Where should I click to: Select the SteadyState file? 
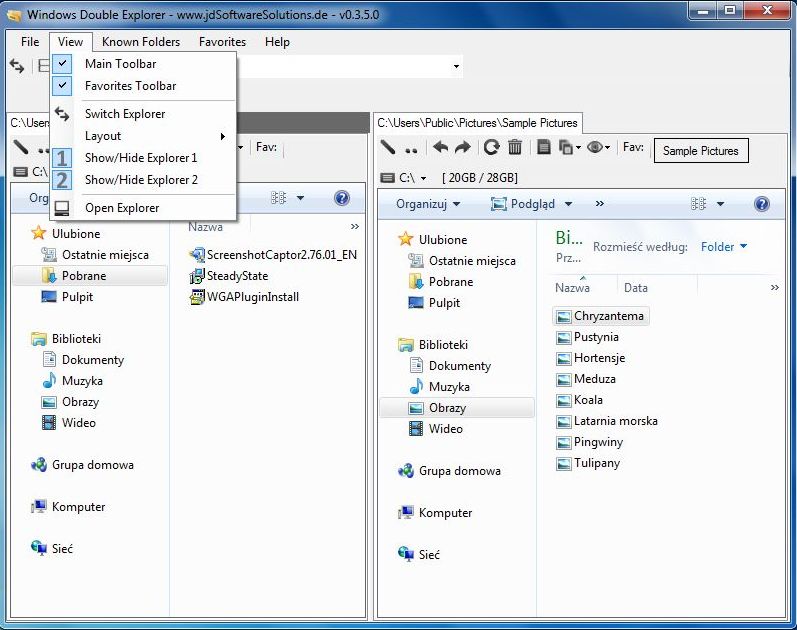(x=228, y=276)
